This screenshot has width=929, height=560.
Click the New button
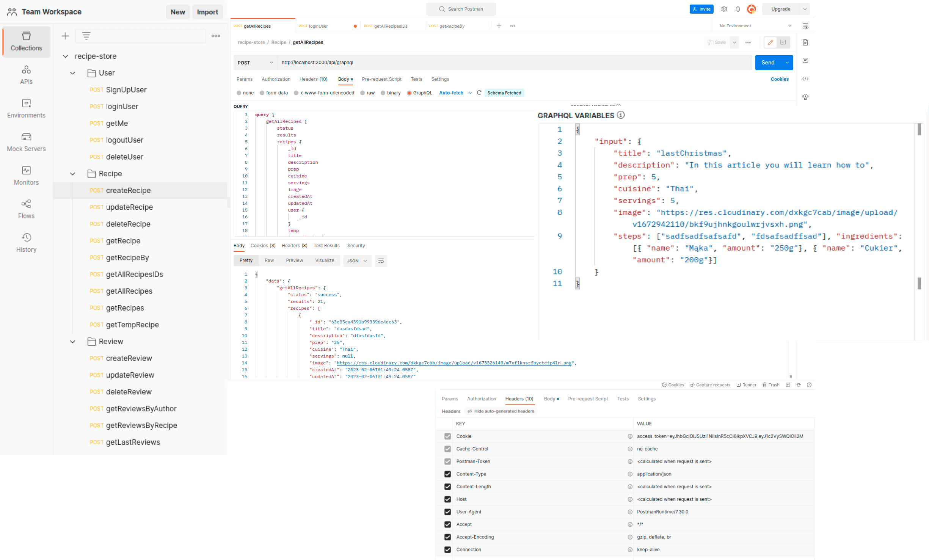pos(178,12)
